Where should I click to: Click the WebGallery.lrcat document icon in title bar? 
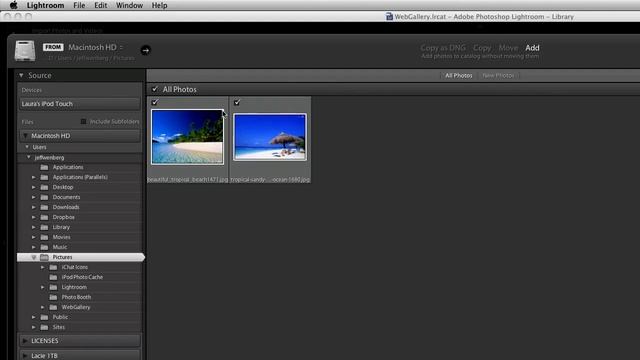[x=389, y=17]
